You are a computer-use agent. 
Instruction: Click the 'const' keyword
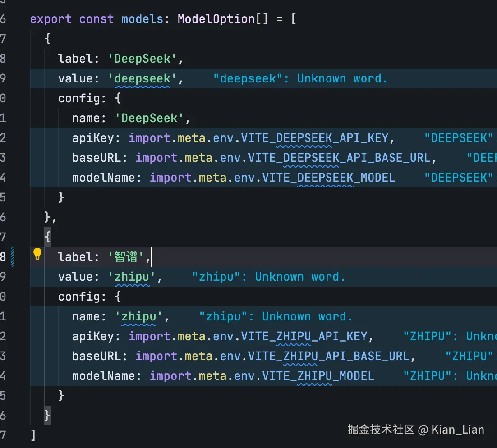point(97,19)
